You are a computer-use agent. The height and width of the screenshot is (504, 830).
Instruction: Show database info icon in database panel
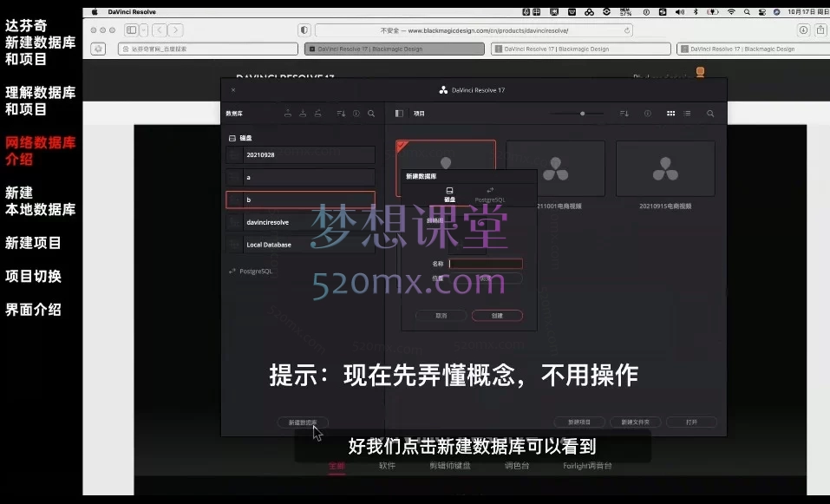point(356,114)
